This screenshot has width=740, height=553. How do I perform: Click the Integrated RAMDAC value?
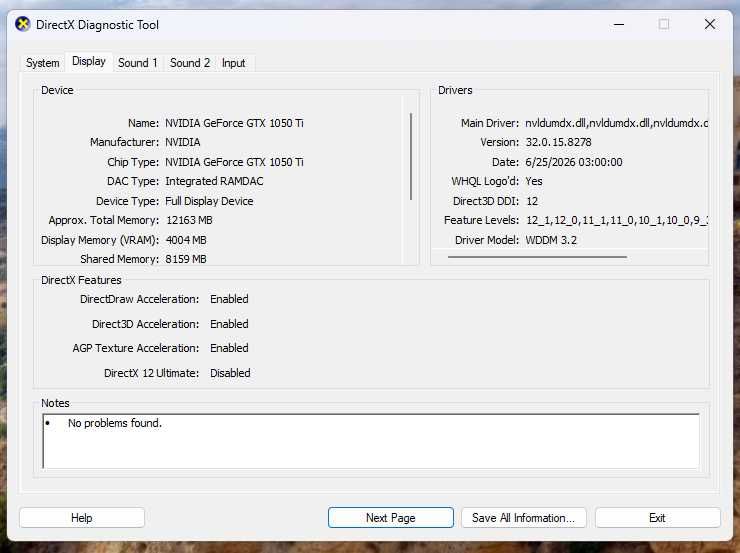tap(214, 181)
